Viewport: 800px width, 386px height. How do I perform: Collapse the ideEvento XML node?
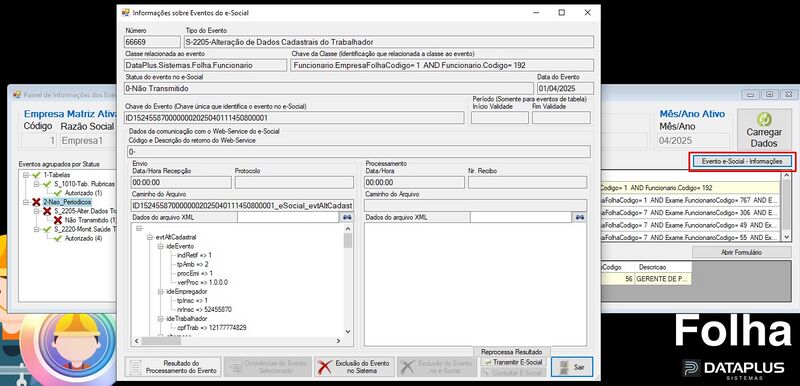point(160,246)
